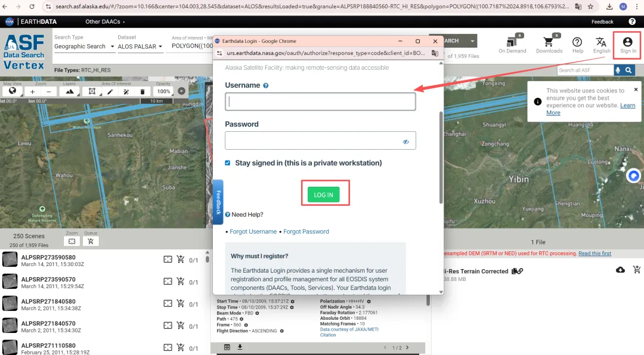Open the Map View globe selector
This screenshot has height=355, width=644.
click(13, 91)
